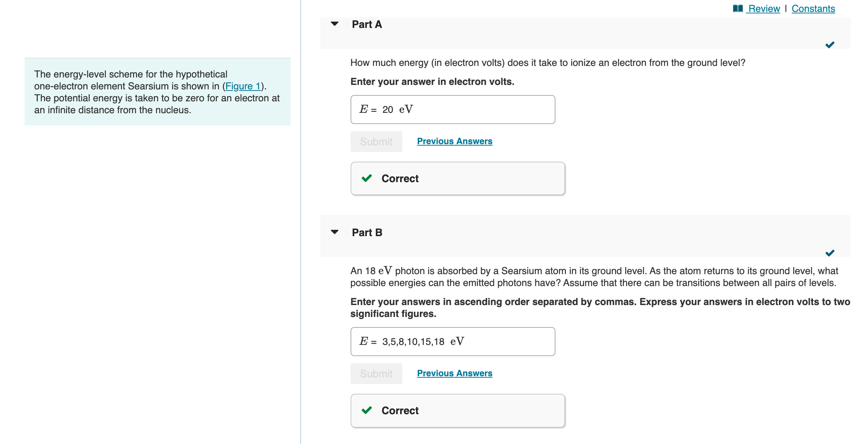Click the green checkmark in Part A Correct box
The image size is (868, 444).
click(x=367, y=178)
